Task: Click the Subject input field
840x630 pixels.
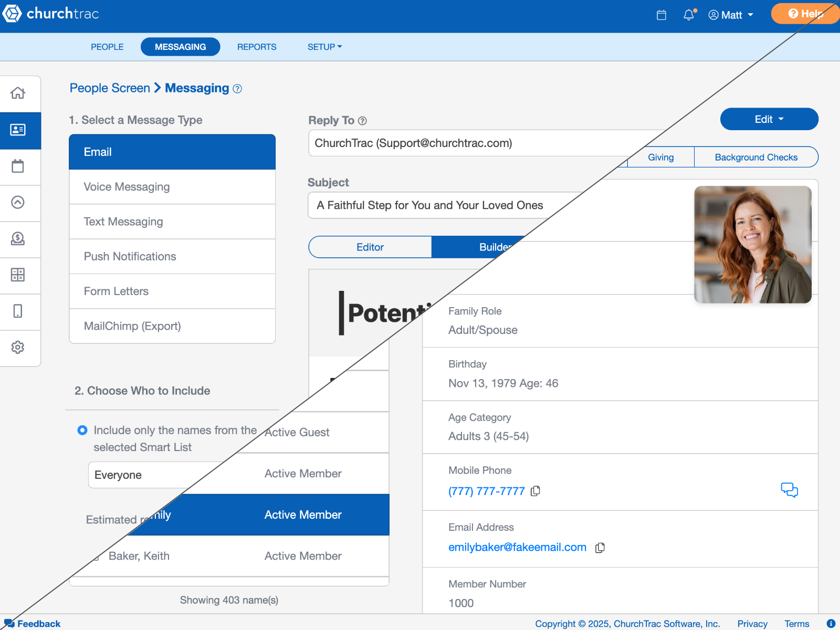Action: pos(430,205)
